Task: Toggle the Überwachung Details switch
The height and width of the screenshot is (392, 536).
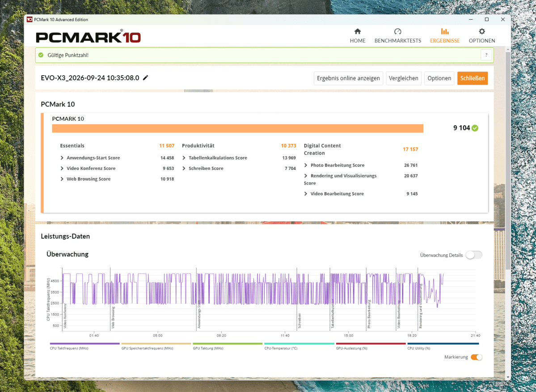Action: point(474,255)
